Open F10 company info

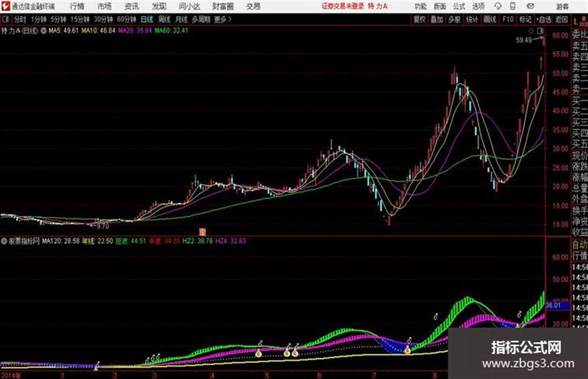coord(508,19)
